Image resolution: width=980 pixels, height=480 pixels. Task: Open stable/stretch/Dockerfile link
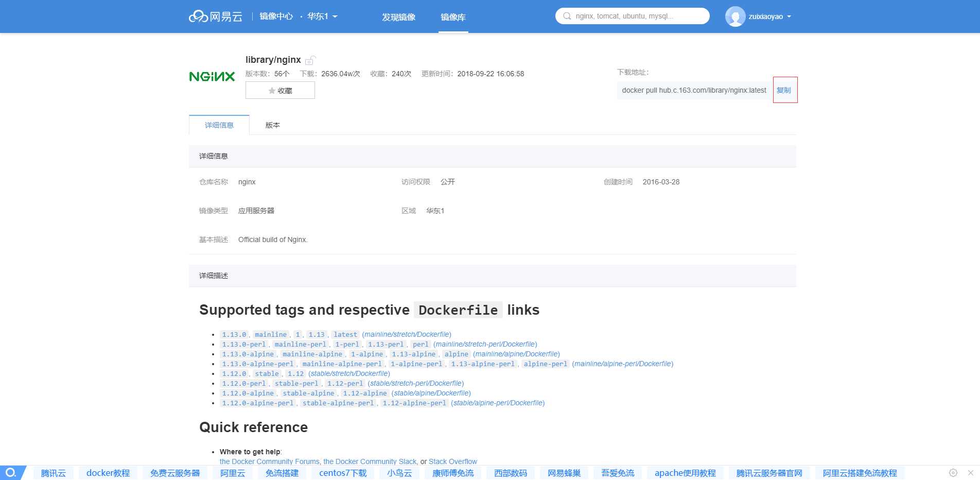349,374
